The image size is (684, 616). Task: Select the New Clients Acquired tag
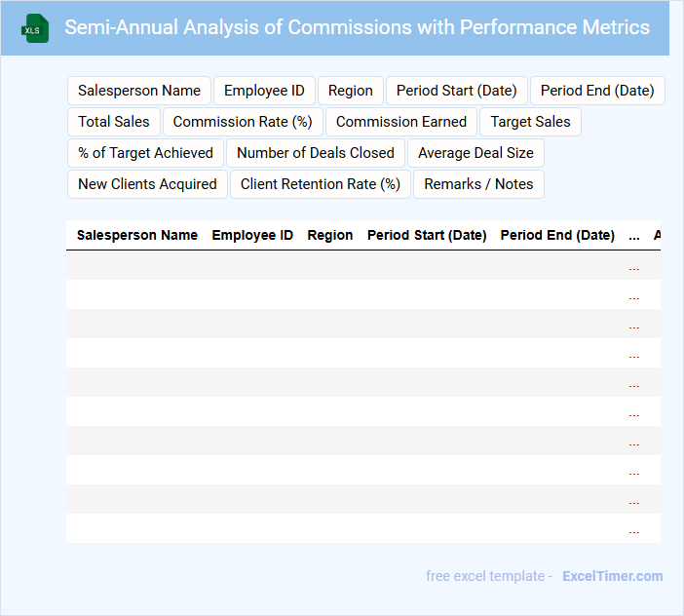point(147,184)
